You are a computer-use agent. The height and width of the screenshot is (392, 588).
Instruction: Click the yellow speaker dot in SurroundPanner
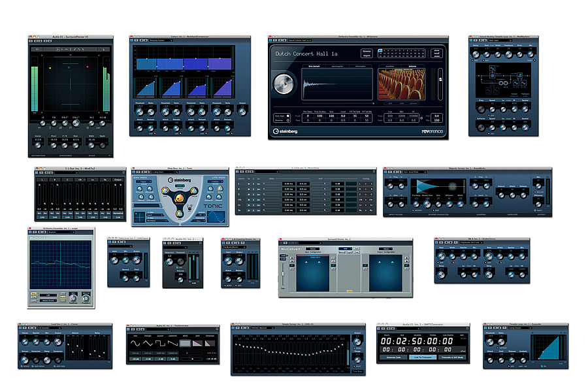point(50,68)
